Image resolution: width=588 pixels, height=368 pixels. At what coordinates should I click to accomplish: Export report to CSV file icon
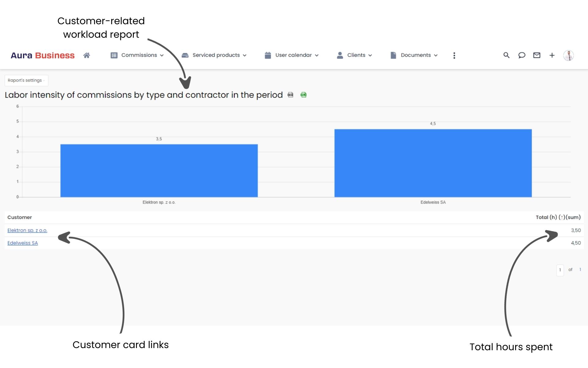290,95
